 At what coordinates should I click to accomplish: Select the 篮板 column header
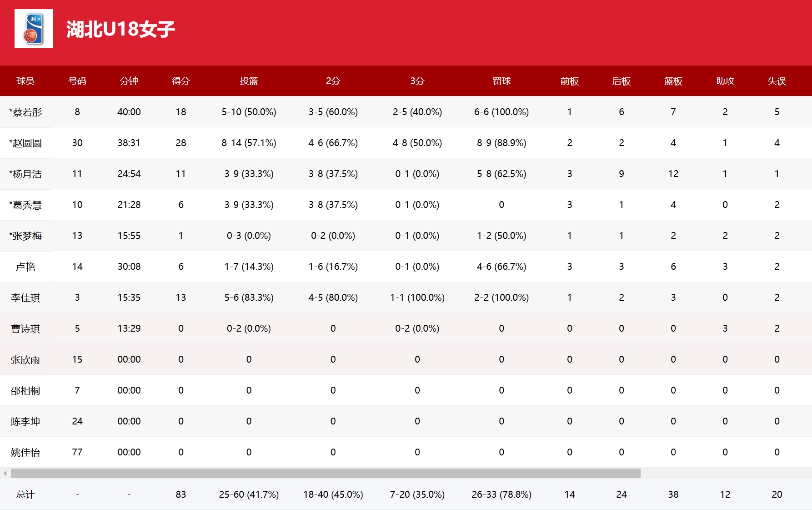(x=673, y=81)
